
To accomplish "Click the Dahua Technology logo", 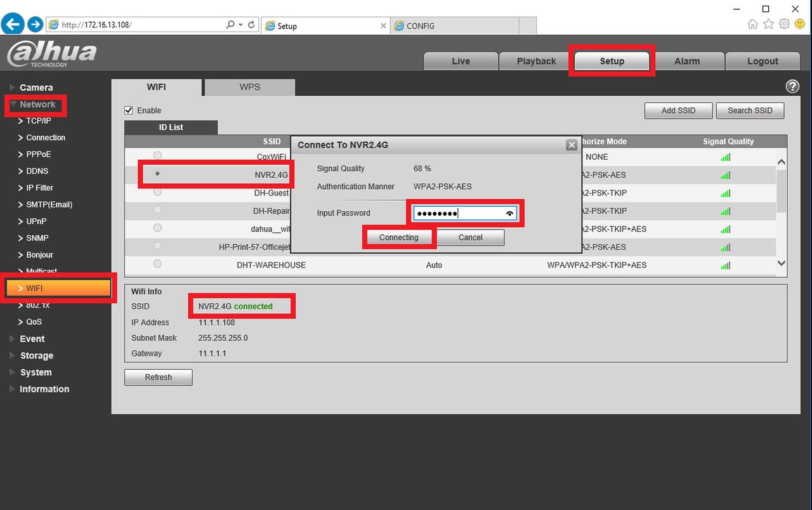I will (52, 55).
